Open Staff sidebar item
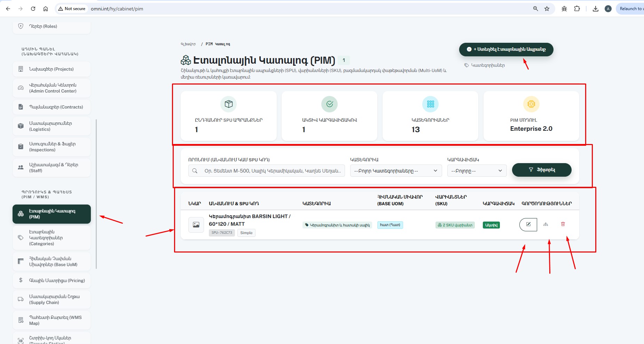 tap(52, 168)
